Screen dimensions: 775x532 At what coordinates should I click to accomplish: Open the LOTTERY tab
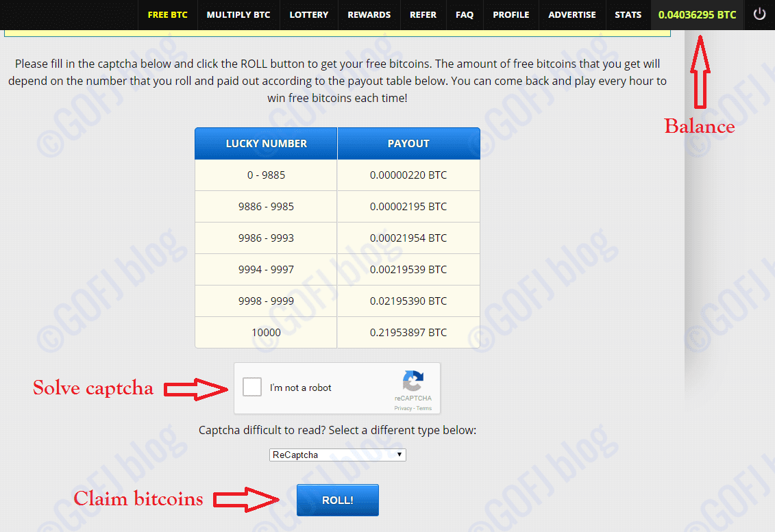click(x=309, y=15)
